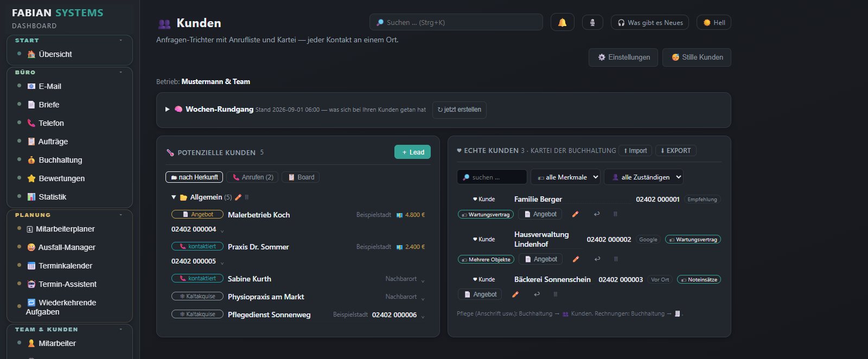This screenshot has height=359, width=868.
Task: Collapse the BÜRO sidebar section
Action: [120, 72]
